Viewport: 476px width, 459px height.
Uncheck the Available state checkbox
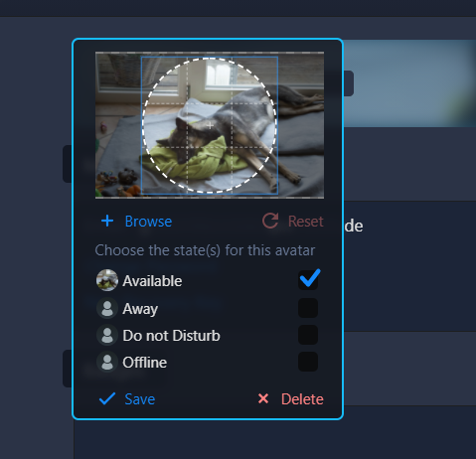click(308, 280)
